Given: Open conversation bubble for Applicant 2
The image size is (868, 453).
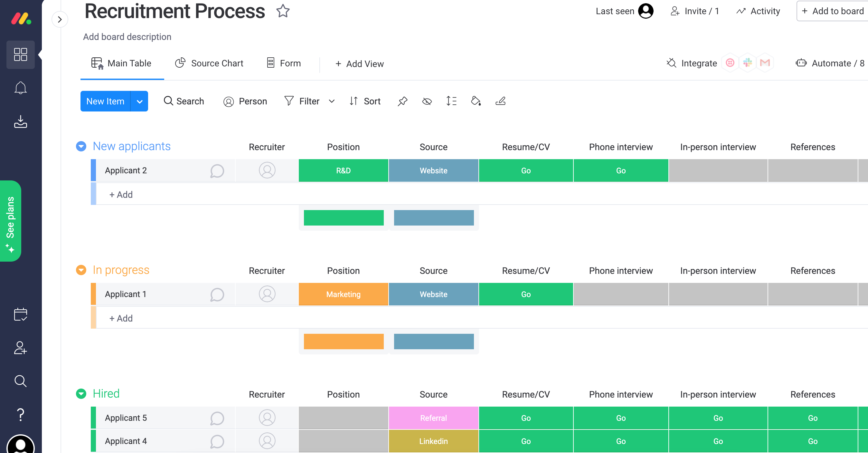Looking at the screenshot, I should (x=217, y=171).
